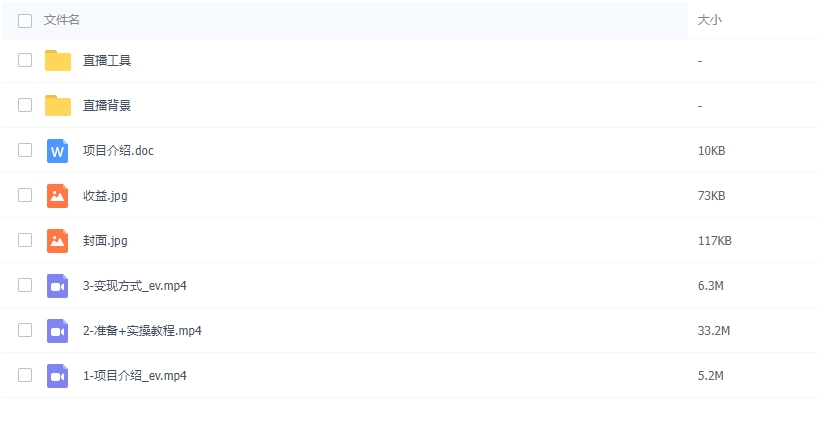The width and height of the screenshot is (817, 433).
Task: Check the box for 直播工具 folder
Action: [25, 60]
